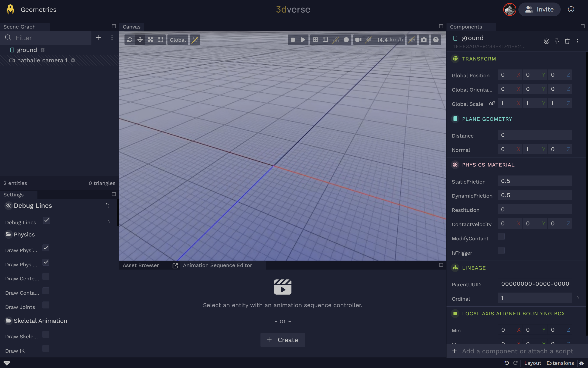
Task: Enable the Draw Skele... checkbox
Action: click(x=46, y=334)
